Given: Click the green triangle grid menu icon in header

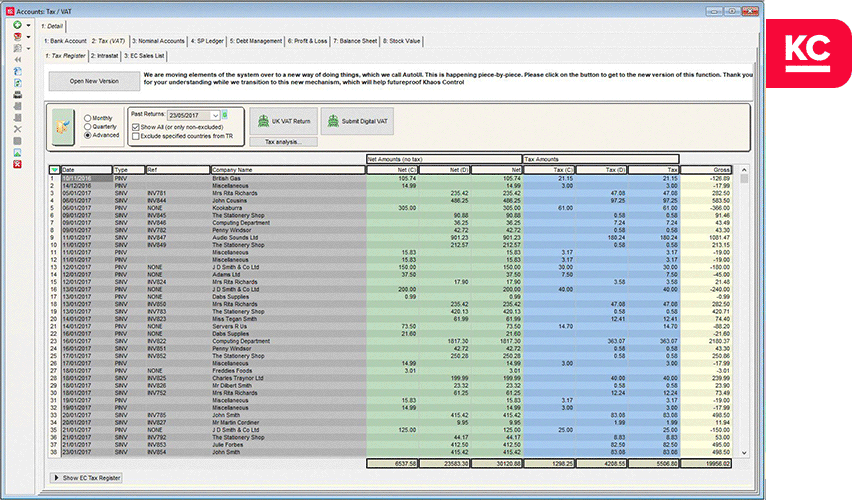Looking at the screenshot, I should pyautogui.click(x=55, y=170).
